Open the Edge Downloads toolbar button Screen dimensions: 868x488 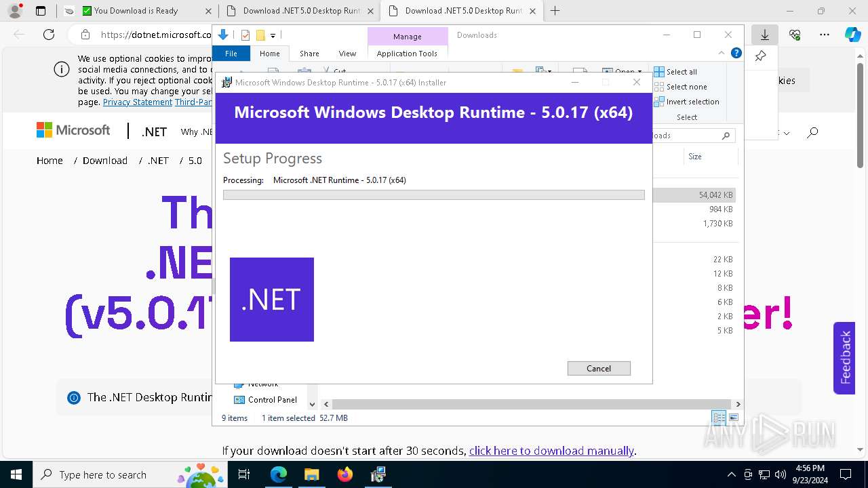pyautogui.click(x=765, y=35)
